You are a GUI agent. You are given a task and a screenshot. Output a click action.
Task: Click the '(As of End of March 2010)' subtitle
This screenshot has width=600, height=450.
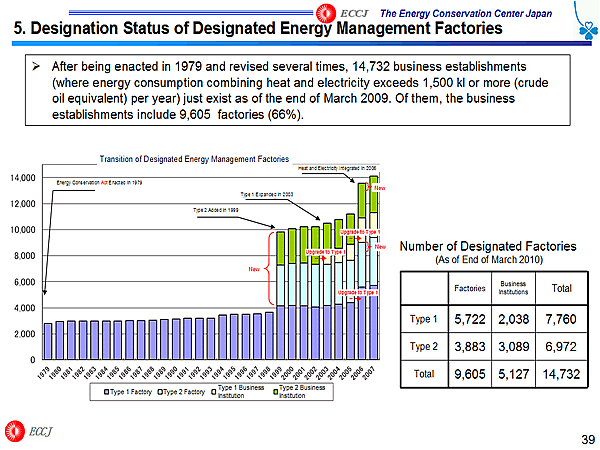click(489, 259)
